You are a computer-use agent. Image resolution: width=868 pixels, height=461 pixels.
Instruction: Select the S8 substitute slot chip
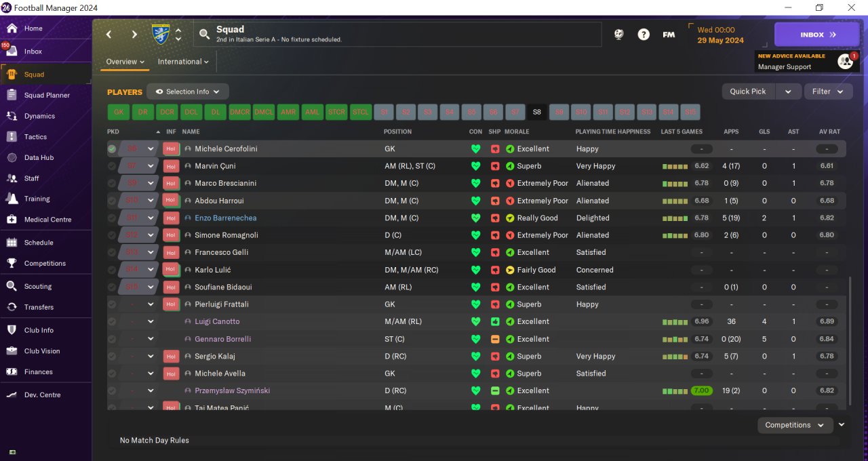click(x=537, y=113)
